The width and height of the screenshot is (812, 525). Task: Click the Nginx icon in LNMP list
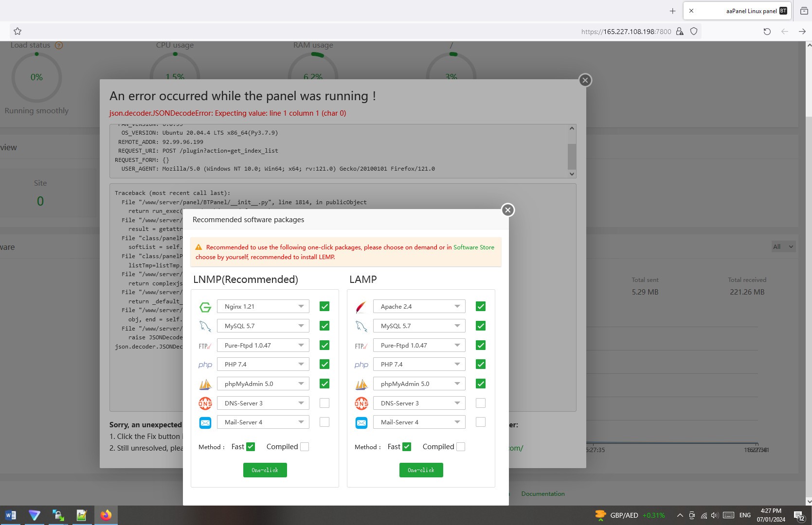(205, 307)
